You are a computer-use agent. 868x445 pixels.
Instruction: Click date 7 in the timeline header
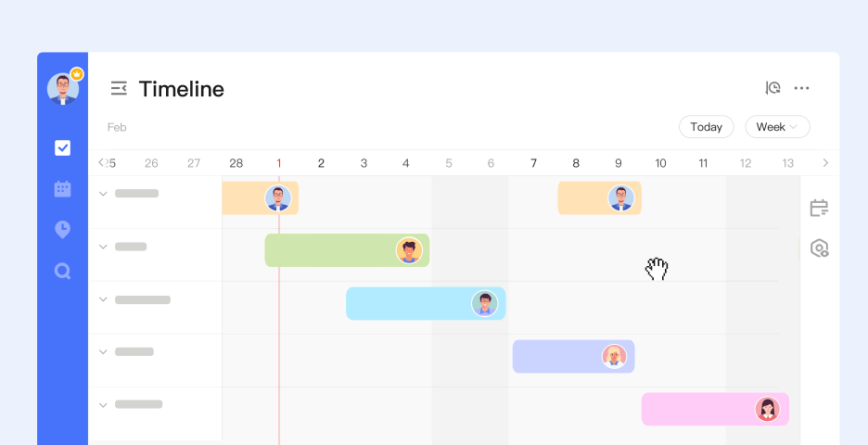click(x=533, y=163)
